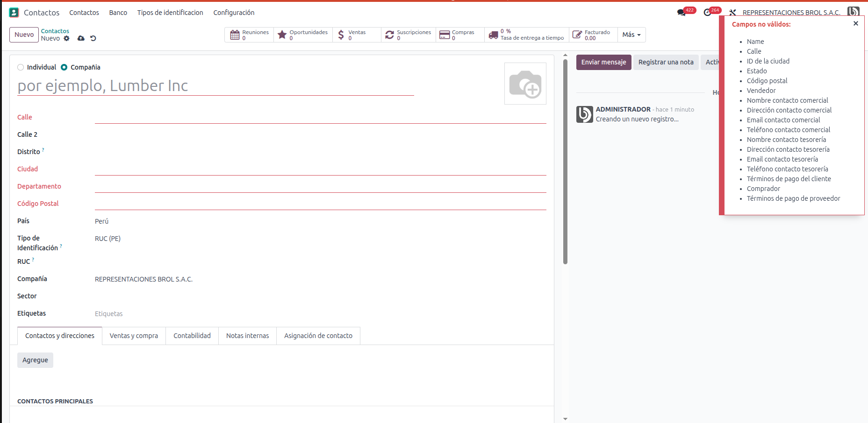Open the conversations chat icon in top bar

(681, 13)
